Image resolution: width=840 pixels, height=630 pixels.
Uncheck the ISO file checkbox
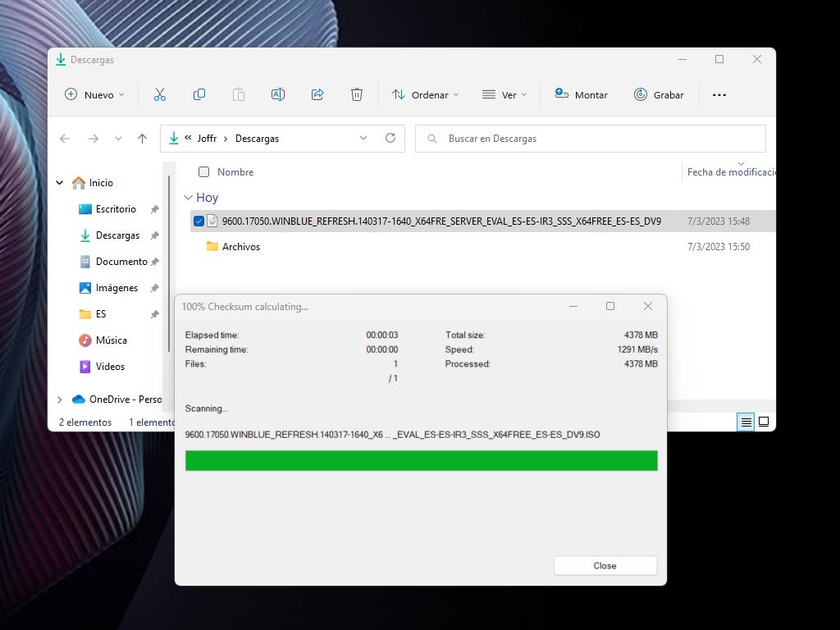coord(199,221)
